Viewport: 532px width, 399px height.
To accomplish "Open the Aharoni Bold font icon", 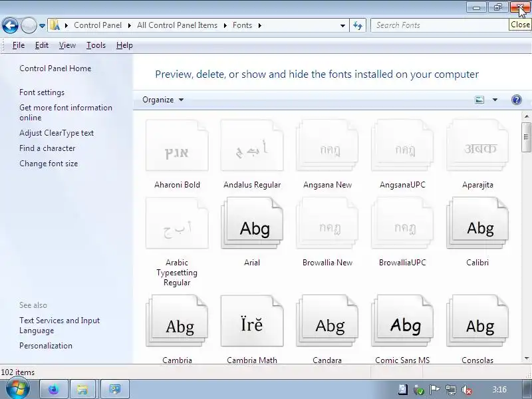I will pyautogui.click(x=177, y=145).
